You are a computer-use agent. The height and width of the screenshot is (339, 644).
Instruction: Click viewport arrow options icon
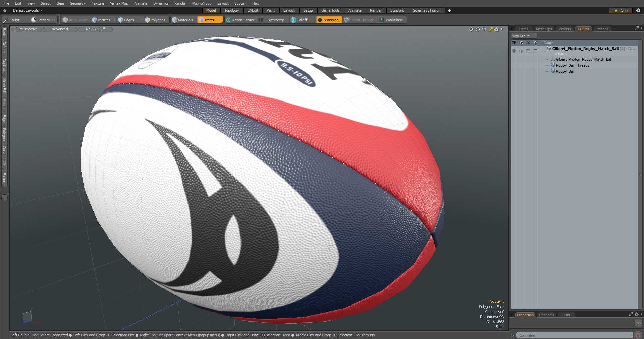click(x=502, y=29)
